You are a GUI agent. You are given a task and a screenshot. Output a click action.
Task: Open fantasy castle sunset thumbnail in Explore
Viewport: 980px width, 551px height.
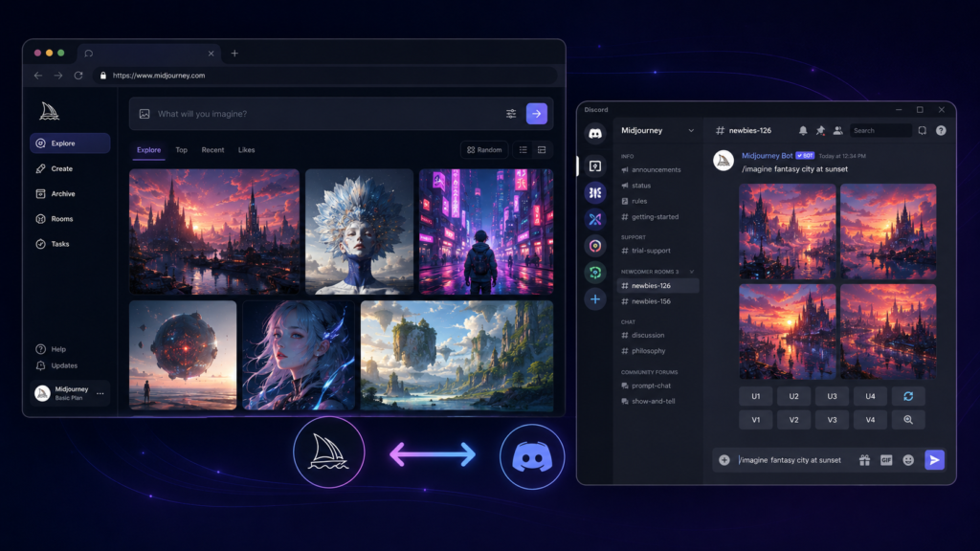point(214,231)
